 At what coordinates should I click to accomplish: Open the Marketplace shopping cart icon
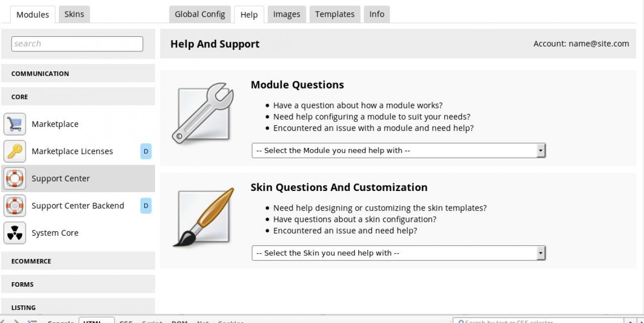pyautogui.click(x=15, y=124)
